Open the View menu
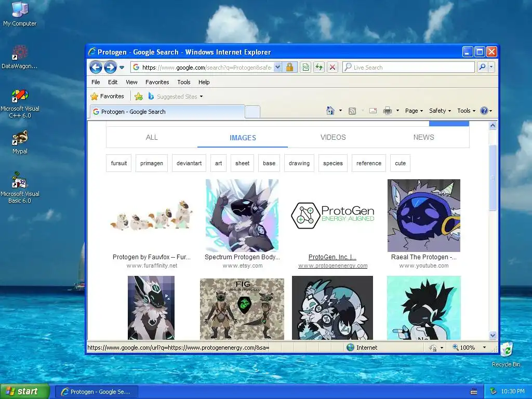The image size is (532, 399). coord(131,82)
